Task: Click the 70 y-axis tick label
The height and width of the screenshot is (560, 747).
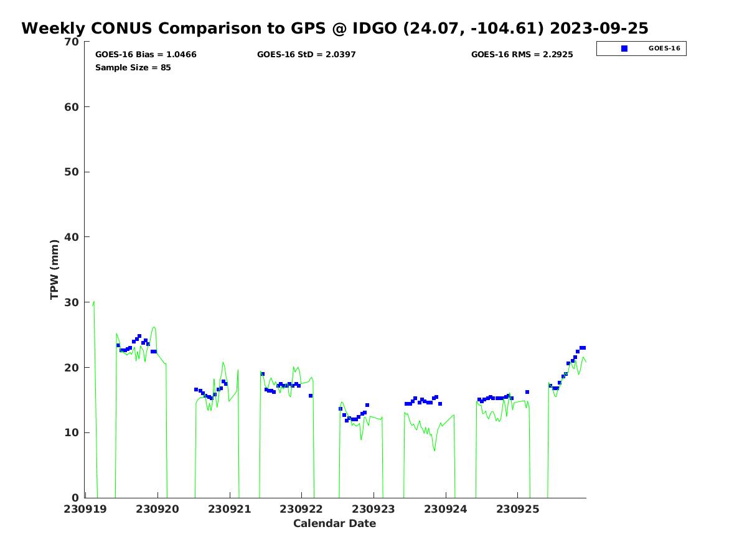Action: pos(72,42)
